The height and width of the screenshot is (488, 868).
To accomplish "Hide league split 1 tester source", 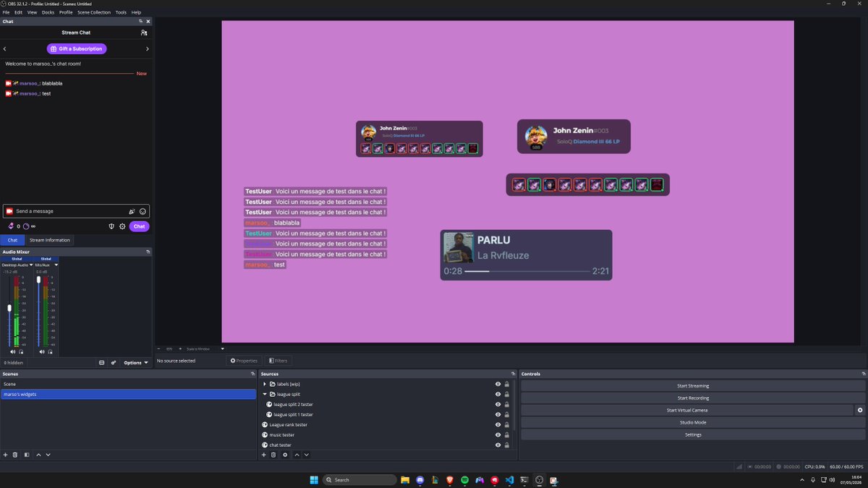I will (498, 414).
